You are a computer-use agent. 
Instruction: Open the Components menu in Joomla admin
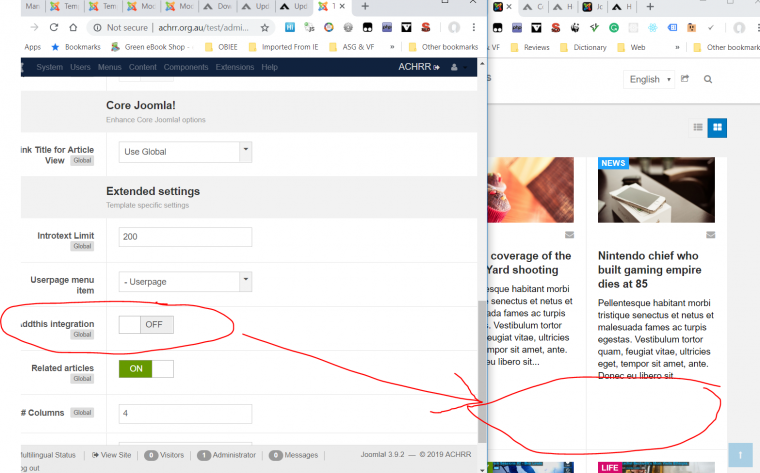click(x=186, y=67)
